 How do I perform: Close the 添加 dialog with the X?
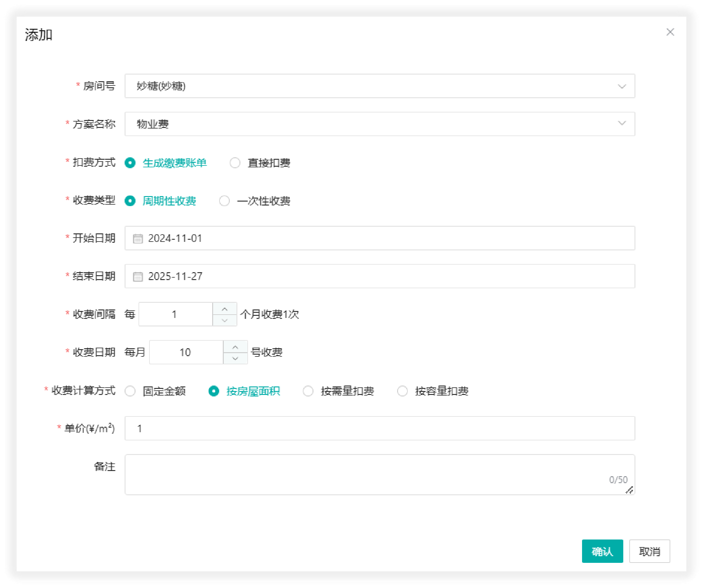click(x=671, y=32)
